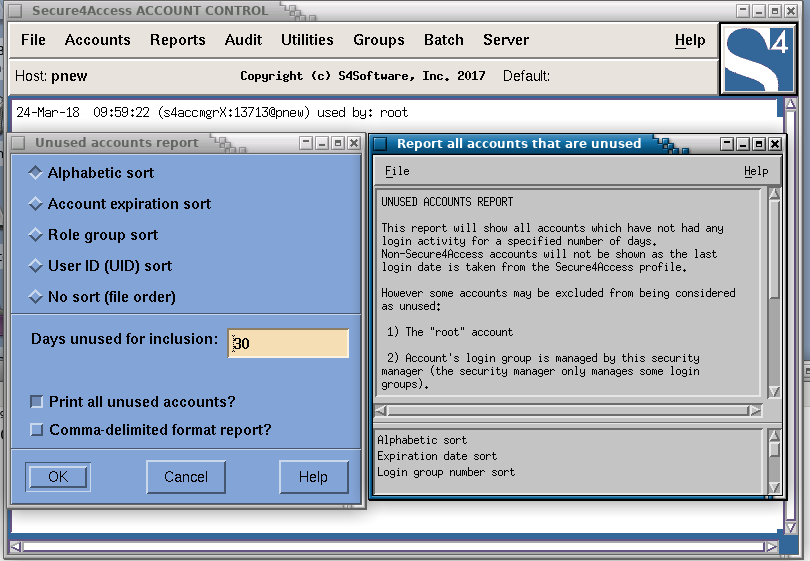The width and height of the screenshot is (810, 561).
Task: Open the Accounts menu
Action: (x=98, y=40)
